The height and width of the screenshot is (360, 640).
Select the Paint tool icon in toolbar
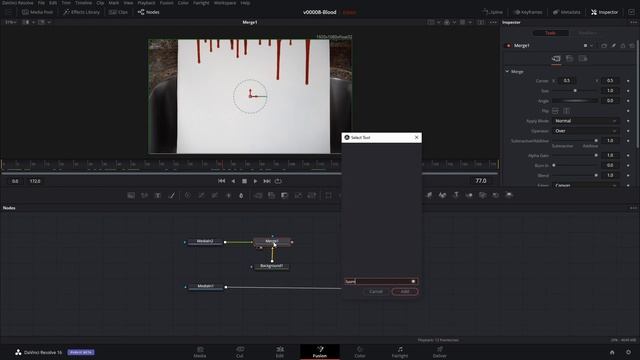click(x=172, y=196)
